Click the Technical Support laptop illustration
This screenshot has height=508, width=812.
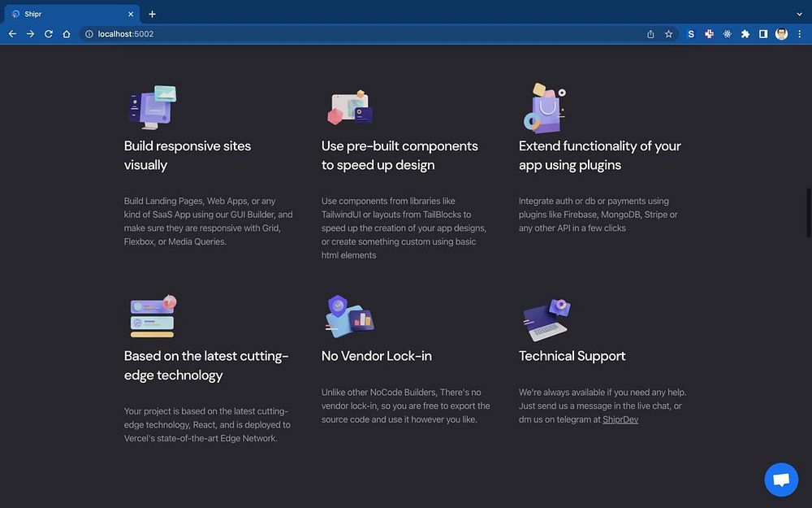click(x=546, y=319)
